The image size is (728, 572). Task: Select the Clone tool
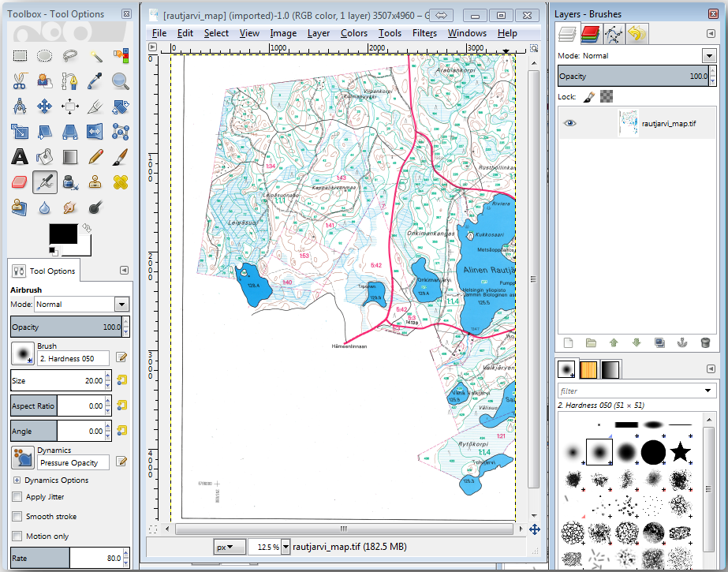point(92,182)
